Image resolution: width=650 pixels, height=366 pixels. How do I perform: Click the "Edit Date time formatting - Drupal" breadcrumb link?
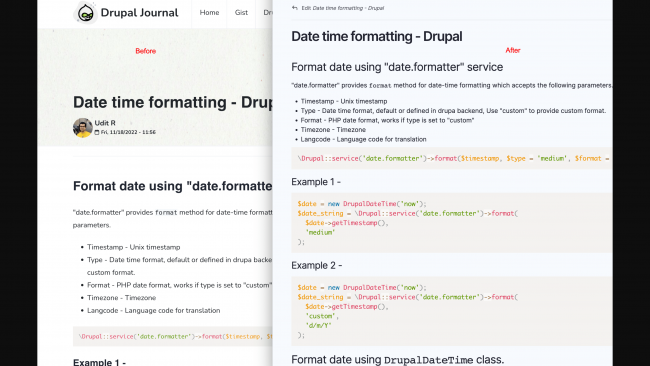click(342, 8)
